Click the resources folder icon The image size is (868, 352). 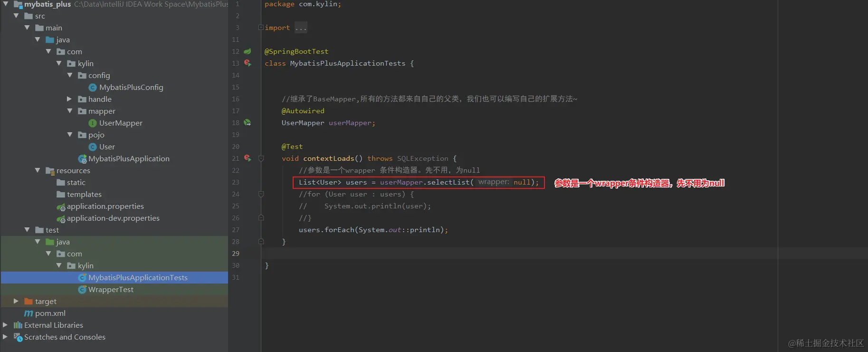point(50,171)
